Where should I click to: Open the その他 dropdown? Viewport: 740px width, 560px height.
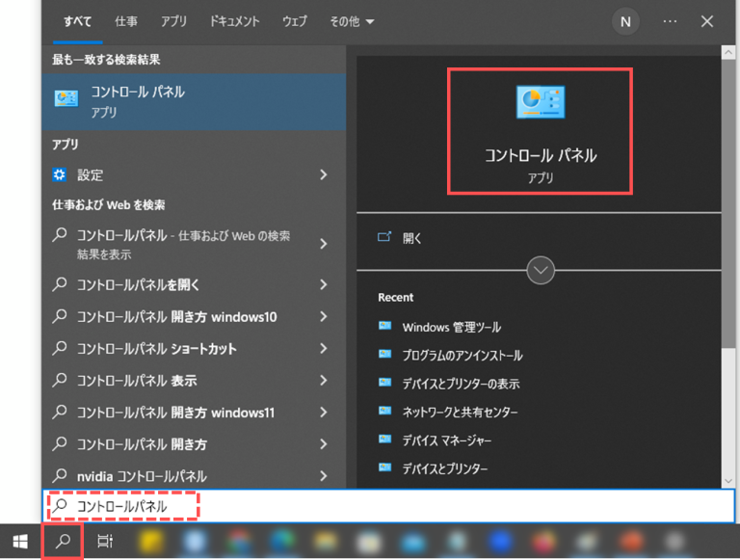(352, 22)
